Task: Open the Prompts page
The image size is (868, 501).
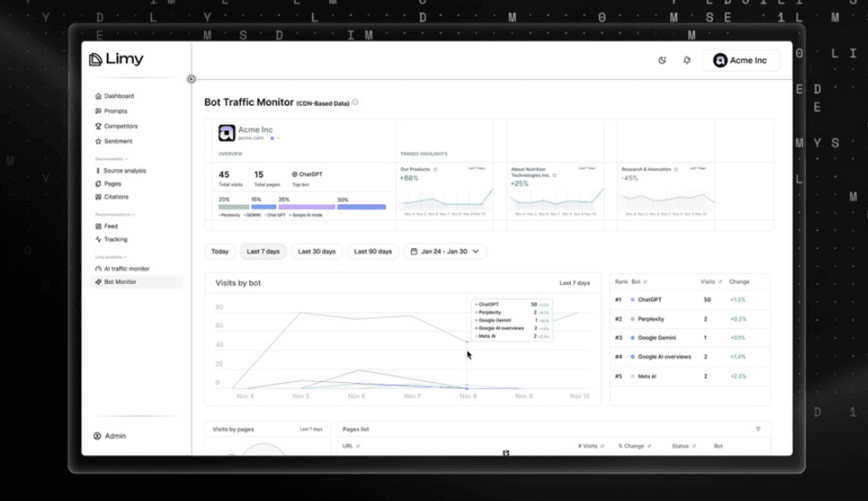Action: point(110,110)
